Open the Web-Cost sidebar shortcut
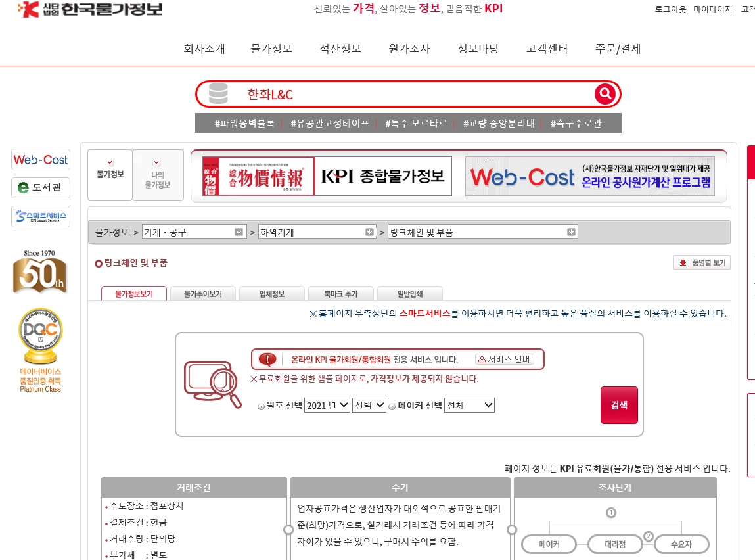Screen dimensions: 755x560 click(40, 159)
